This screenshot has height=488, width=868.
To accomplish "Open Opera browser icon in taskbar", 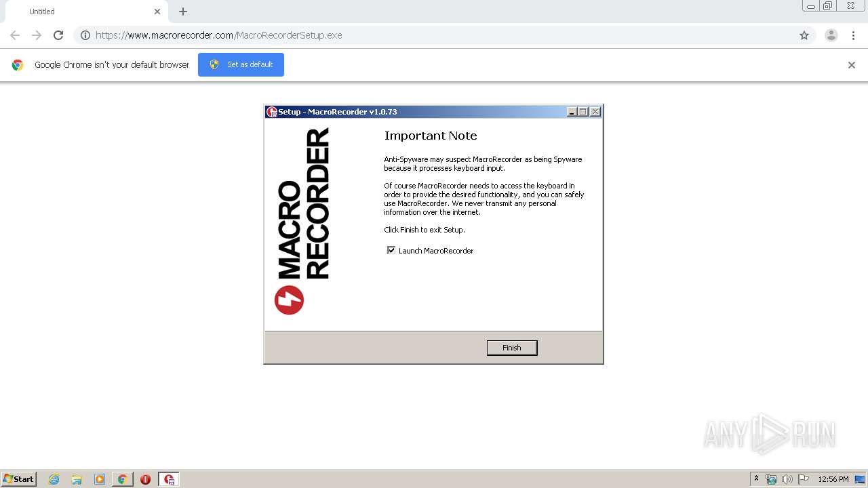I will click(145, 479).
